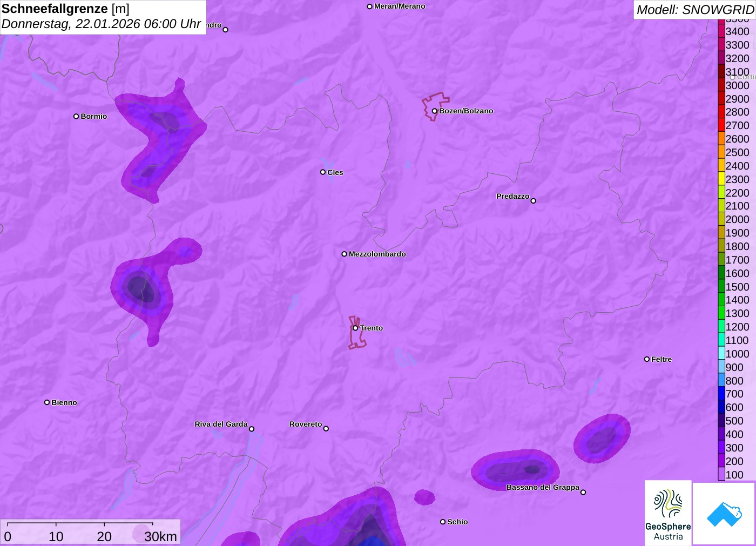Click the Bozen/Bolzano city marker

pos(434,111)
